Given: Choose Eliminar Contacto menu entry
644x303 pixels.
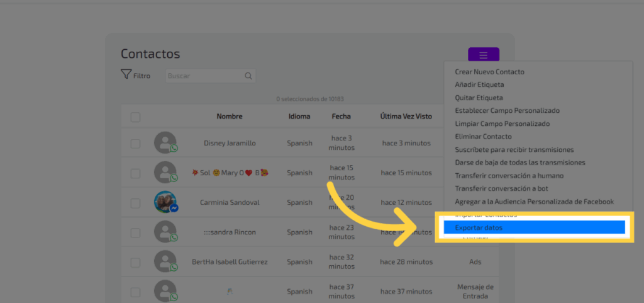Looking at the screenshot, I should (x=483, y=137).
